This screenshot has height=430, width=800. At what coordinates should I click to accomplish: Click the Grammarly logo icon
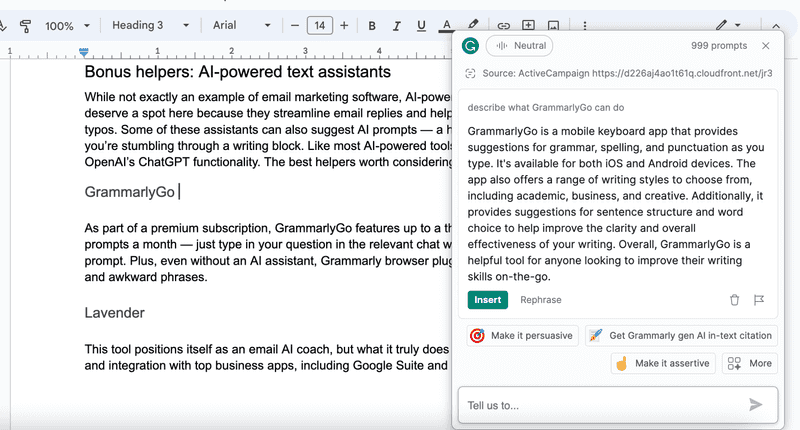point(470,45)
